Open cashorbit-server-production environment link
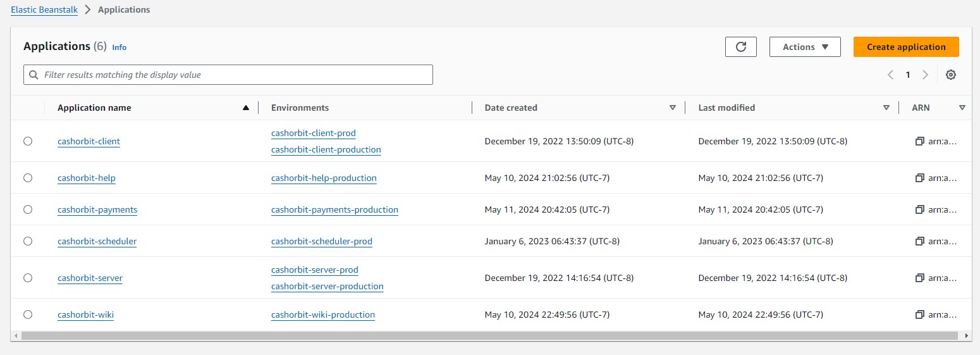The width and height of the screenshot is (980, 355). [327, 286]
